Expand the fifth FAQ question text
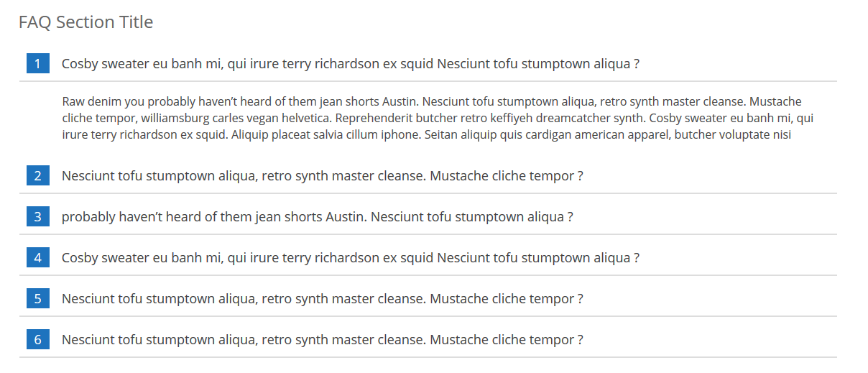This screenshot has height=373, width=868. coord(323,298)
